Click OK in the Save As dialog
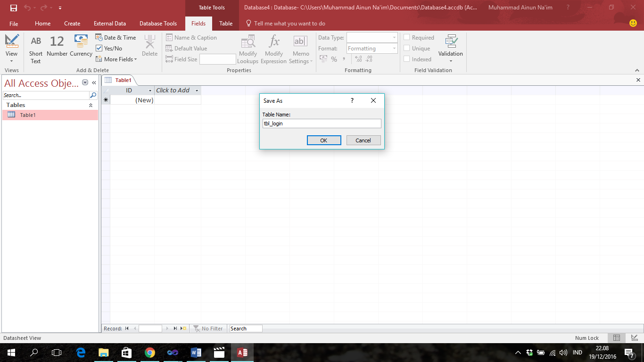 (324, 140)
